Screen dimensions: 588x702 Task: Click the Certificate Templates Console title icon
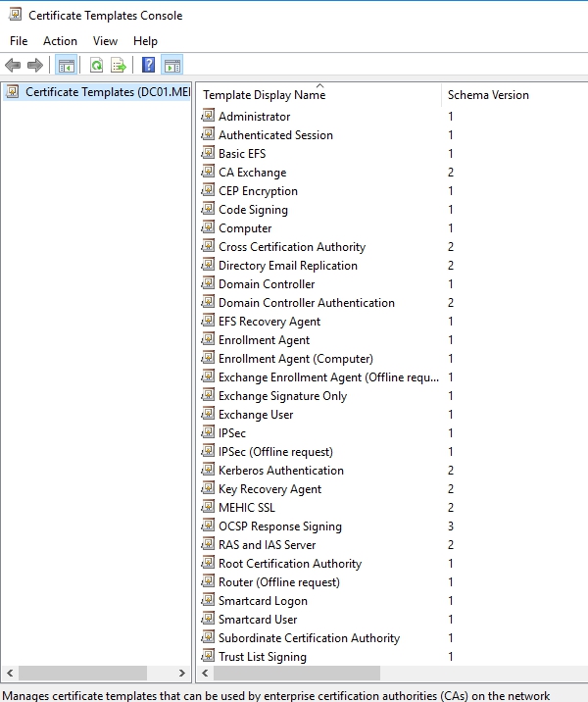pyautogui.click(x=15, y=15)
